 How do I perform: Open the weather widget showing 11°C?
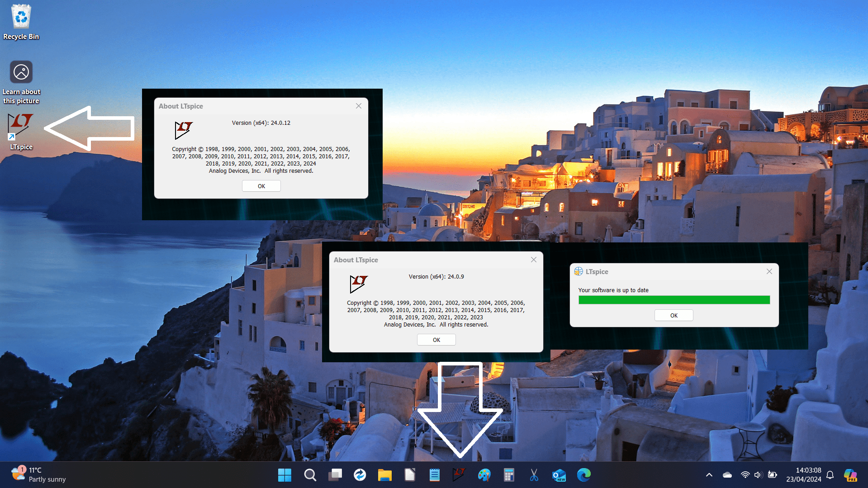[39, 475]
